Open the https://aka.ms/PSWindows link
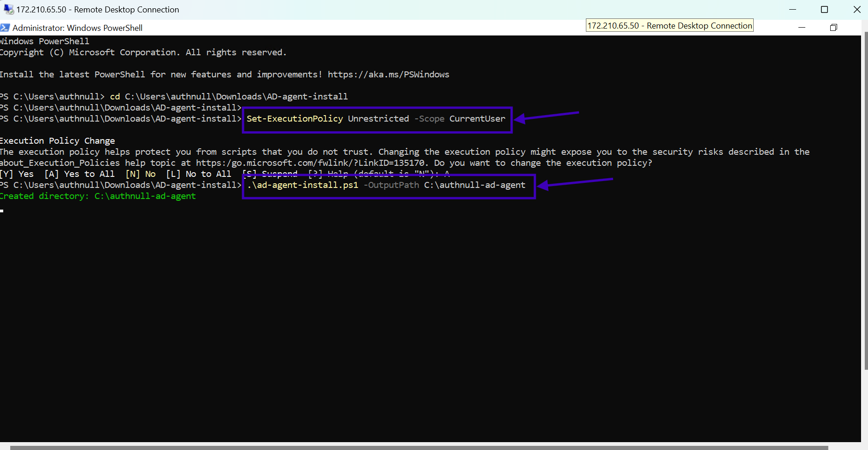This screenshot has width=868, height=450. click(388, 74)
